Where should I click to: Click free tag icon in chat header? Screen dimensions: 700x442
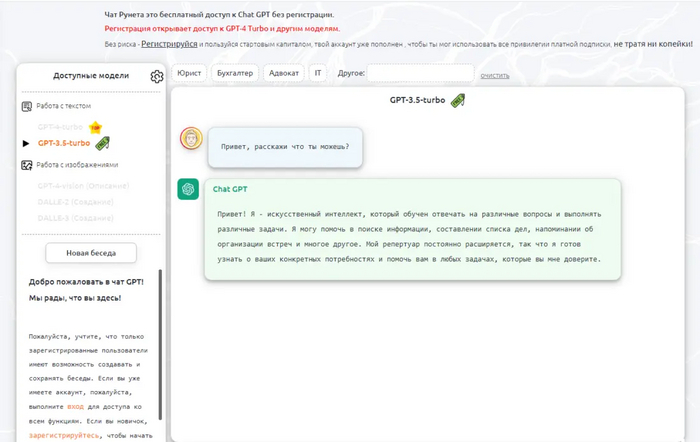(458, 100)
